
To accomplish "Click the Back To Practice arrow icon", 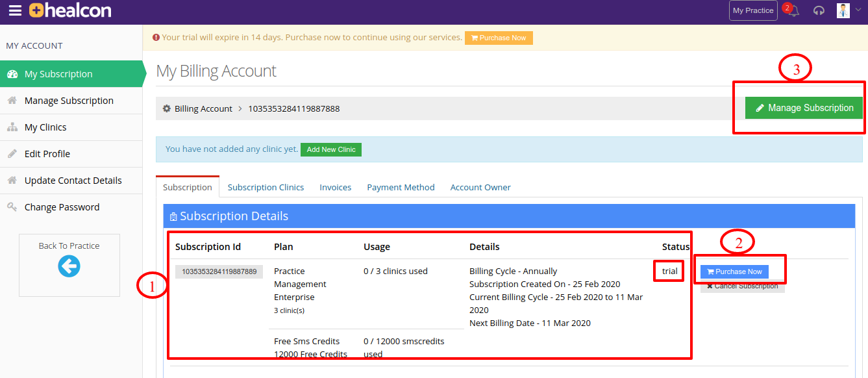I will [x=69, y=266].
